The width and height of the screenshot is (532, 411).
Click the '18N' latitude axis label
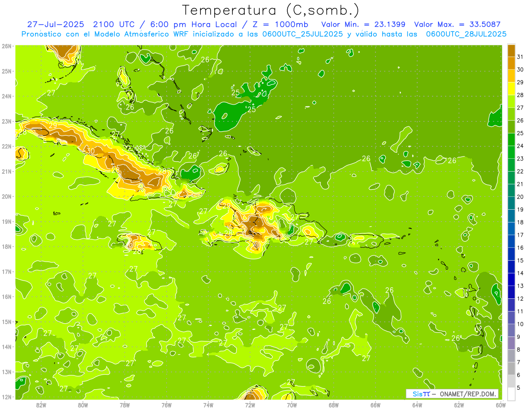coord(7,247)
